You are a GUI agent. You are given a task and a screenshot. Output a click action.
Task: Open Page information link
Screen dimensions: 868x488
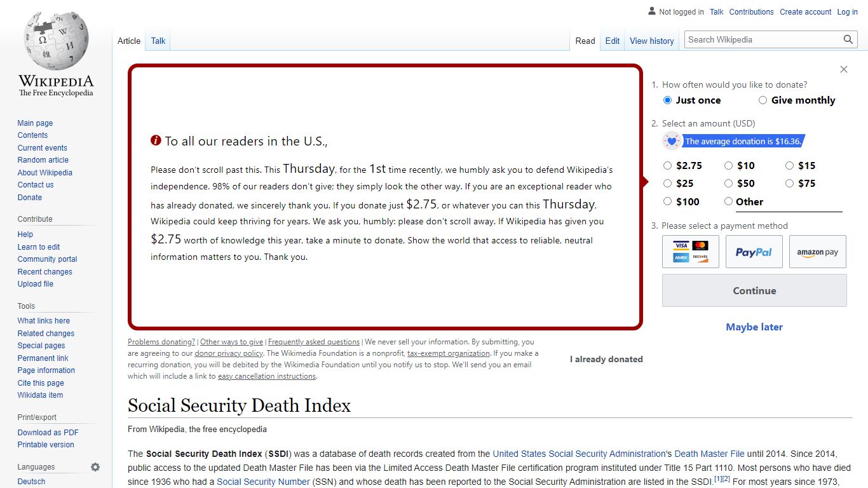(x=46, y=370)
